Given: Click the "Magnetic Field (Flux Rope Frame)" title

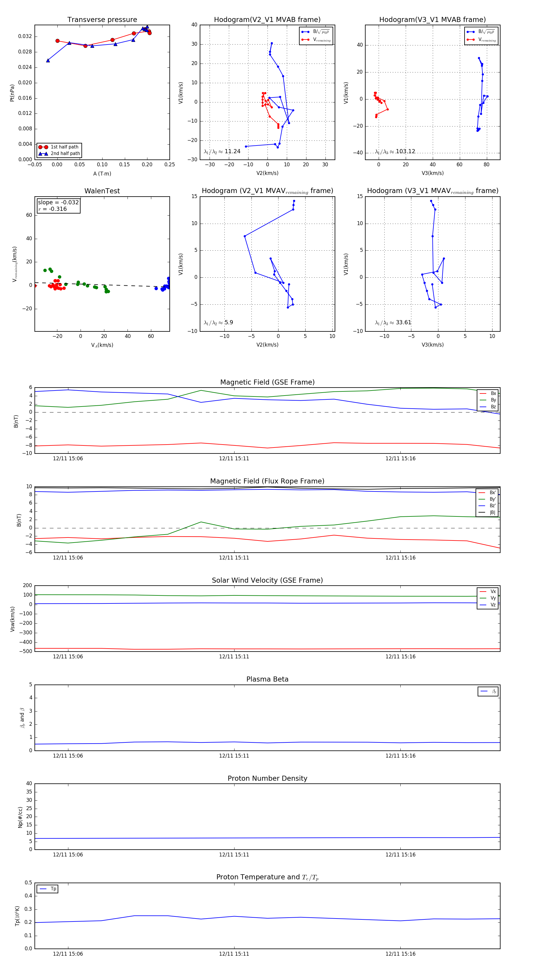Looking at the screenshot, I should [x=267, y=481].
